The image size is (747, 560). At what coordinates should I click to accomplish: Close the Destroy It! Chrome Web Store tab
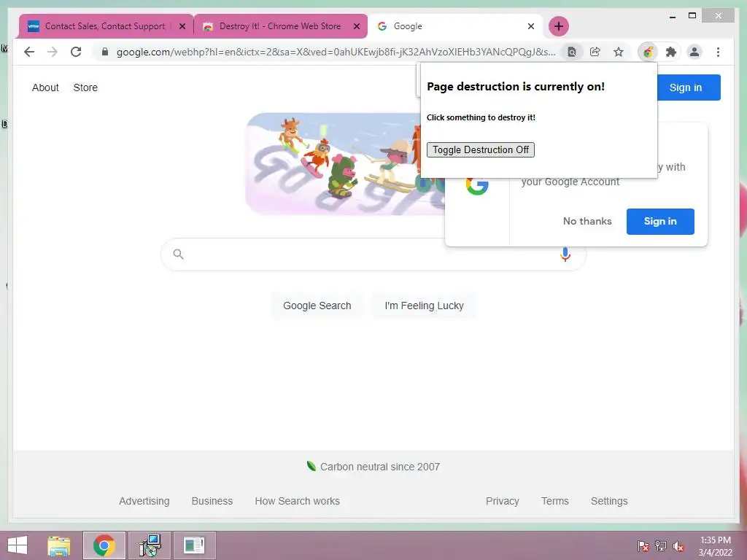tap(356, 27)
